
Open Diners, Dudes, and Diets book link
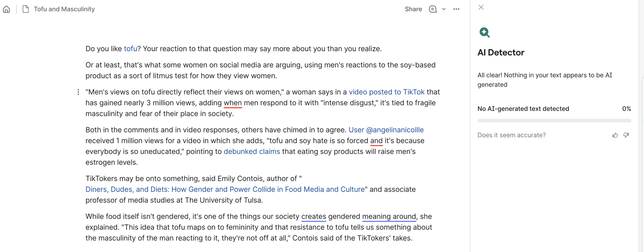pyautogui.click(x=225, y=189)
